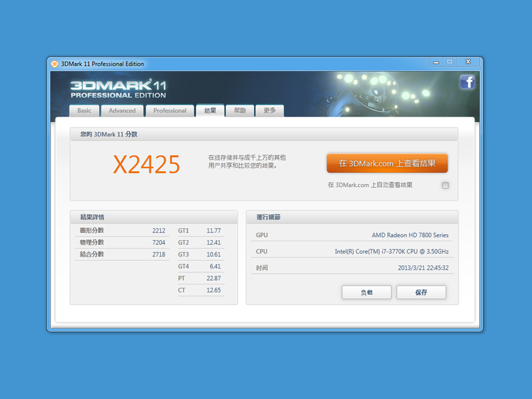Select the 圖形分數 value 2212
This screenshot has width=532, height=399.
point(159,231)
